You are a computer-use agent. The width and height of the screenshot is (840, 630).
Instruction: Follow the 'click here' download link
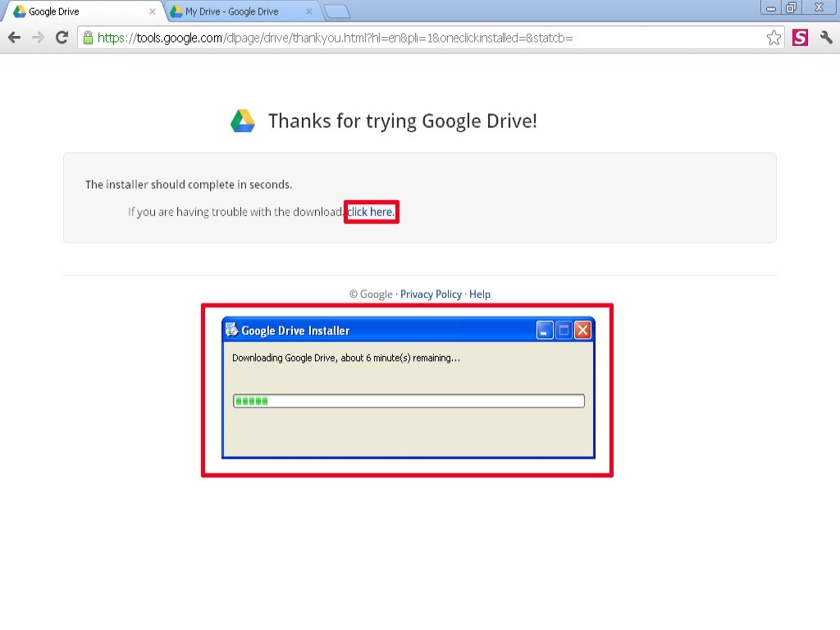371,212
